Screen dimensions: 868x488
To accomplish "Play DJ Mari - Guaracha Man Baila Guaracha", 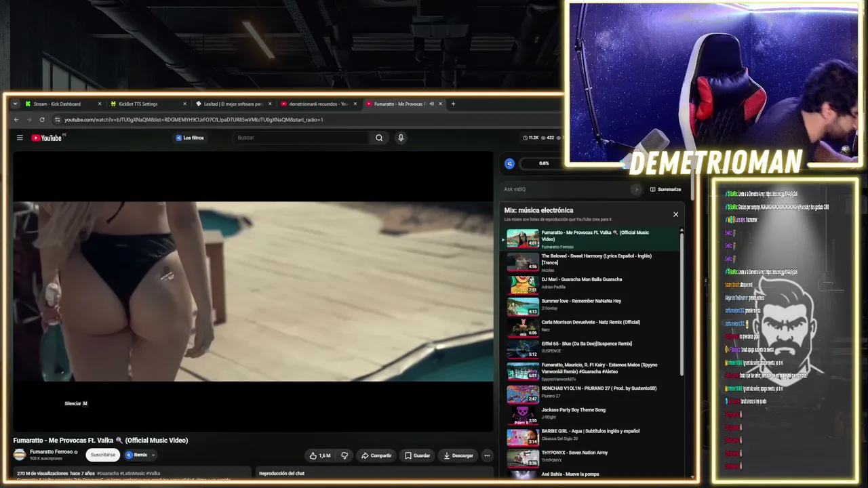I will 590,283.
